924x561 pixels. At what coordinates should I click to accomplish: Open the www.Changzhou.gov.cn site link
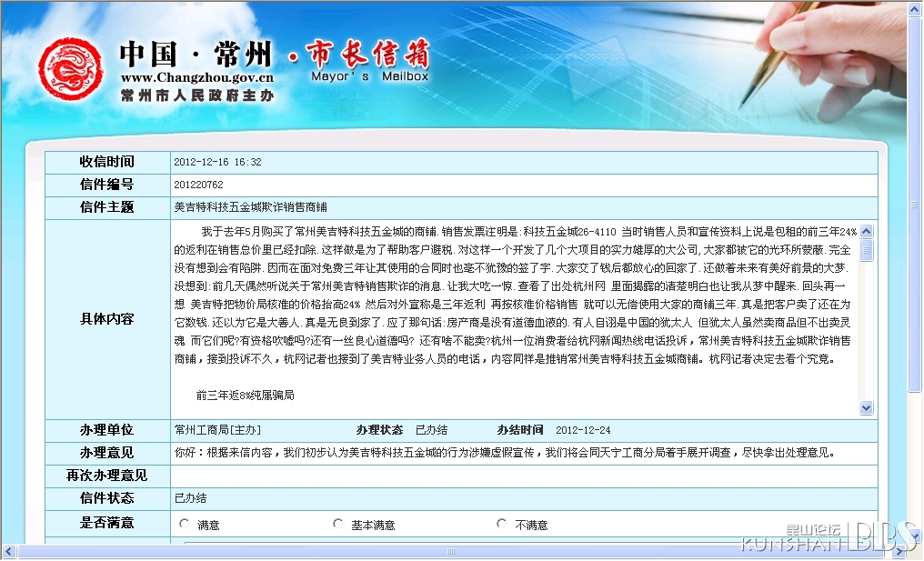tap(196, 78)
